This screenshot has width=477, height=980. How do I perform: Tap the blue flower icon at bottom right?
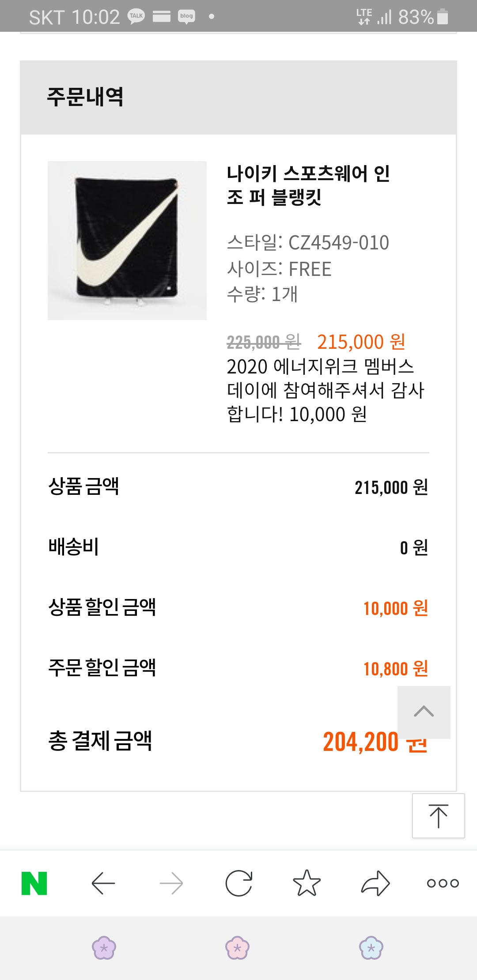(371, 948)
